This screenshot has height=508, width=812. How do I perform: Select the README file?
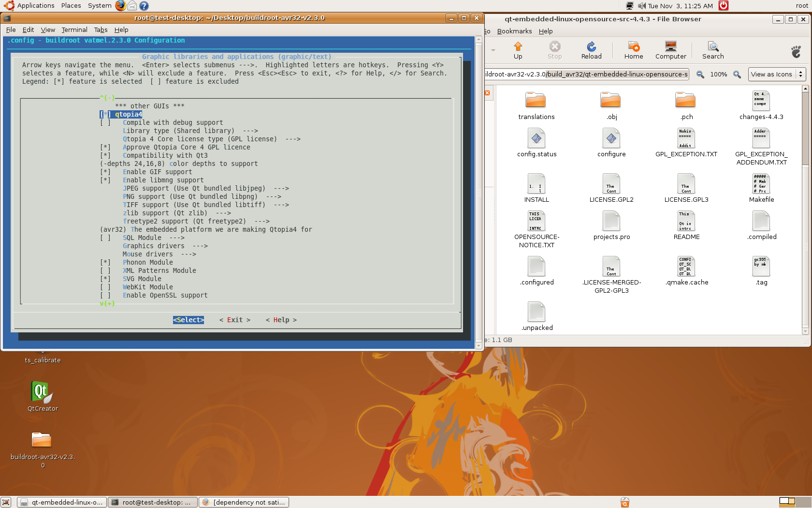point(686,226)
